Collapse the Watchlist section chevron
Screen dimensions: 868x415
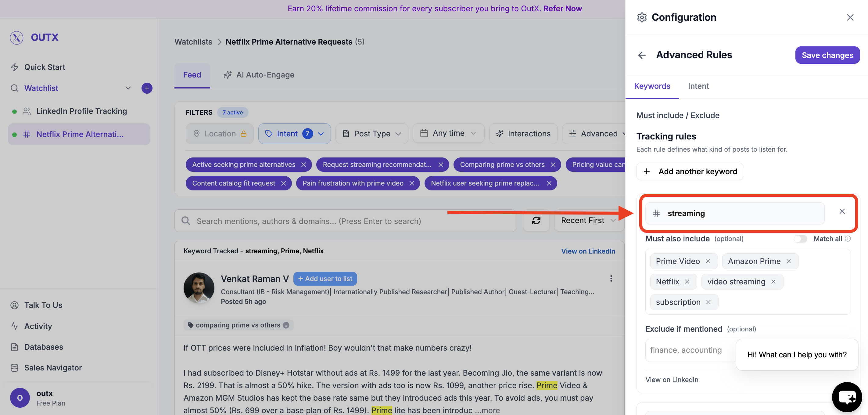pos(128,88)
